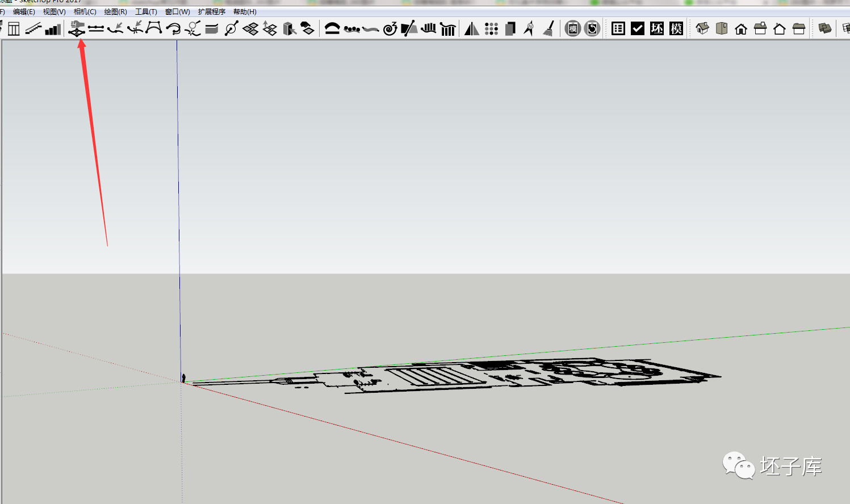Select the column grid panel icon

(14, 28)
